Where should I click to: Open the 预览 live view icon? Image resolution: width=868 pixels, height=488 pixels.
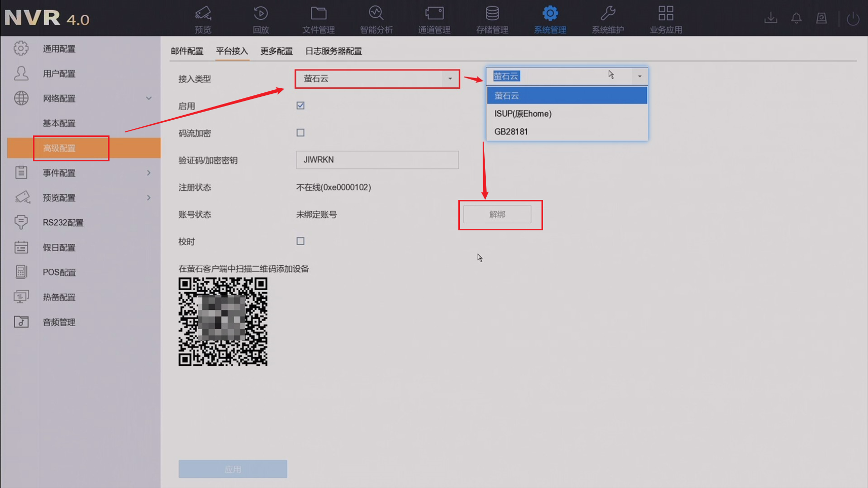point(203,14)
